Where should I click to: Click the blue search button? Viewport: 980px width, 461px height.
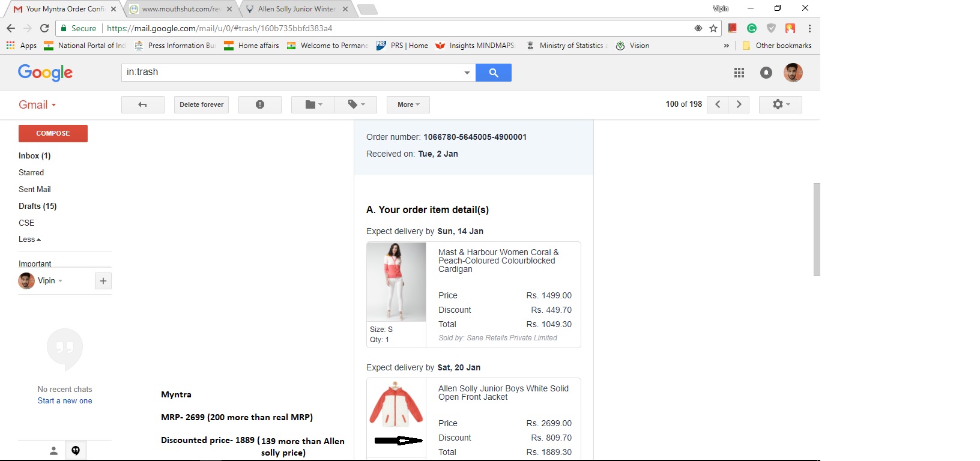click(x=493, y=73)
